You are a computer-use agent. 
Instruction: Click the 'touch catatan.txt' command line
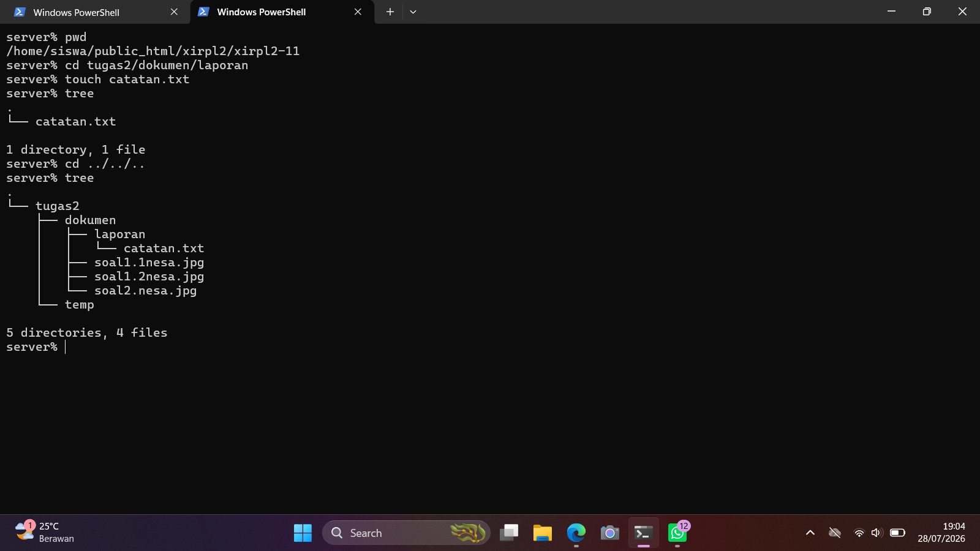[98, 79]
